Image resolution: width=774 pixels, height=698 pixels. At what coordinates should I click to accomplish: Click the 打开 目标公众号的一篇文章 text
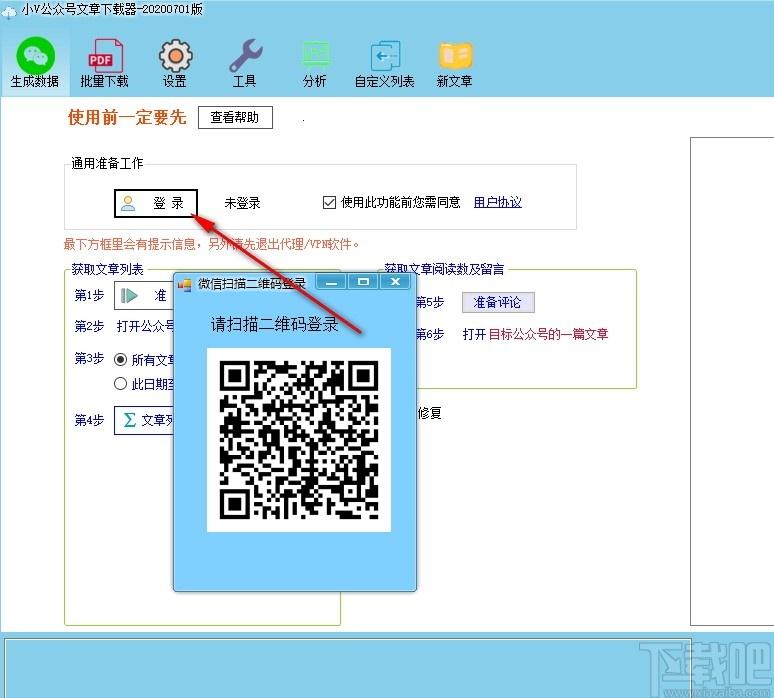[535, 334]
